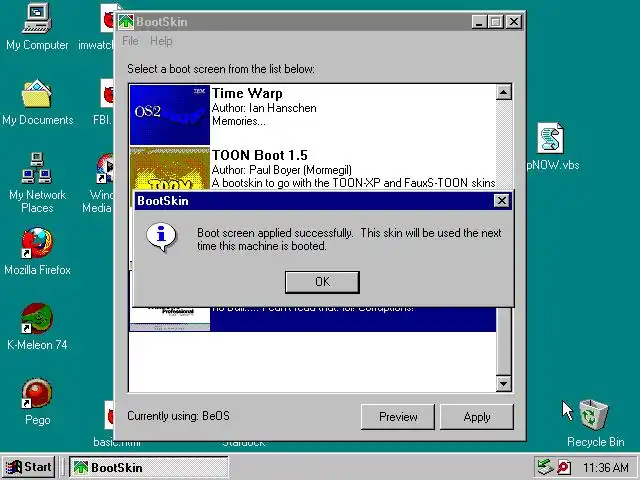Click the TOON Boot 1.5 skin title

click(260, 155)
